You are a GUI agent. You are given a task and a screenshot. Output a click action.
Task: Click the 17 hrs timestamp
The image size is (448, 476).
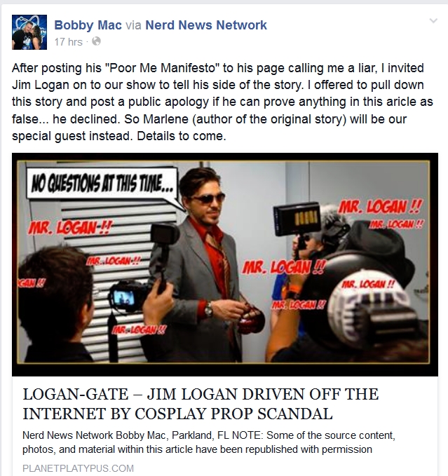[x=68, y=42]
